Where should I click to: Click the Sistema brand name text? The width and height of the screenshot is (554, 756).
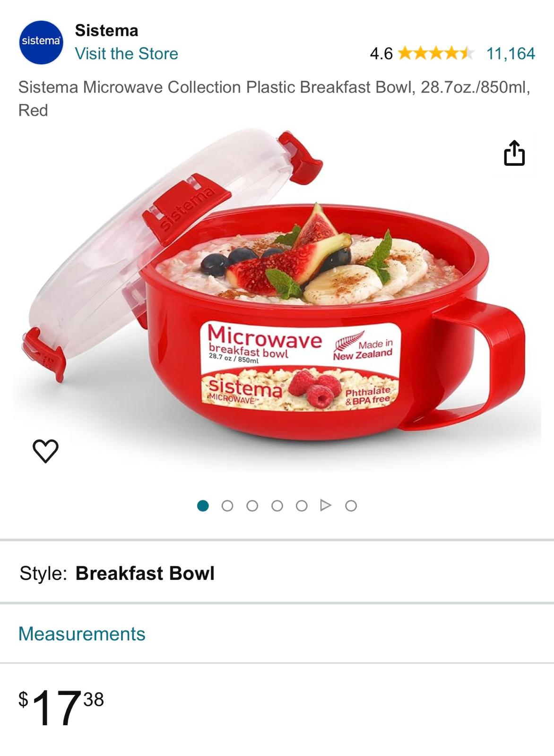[x=107, y=30]
